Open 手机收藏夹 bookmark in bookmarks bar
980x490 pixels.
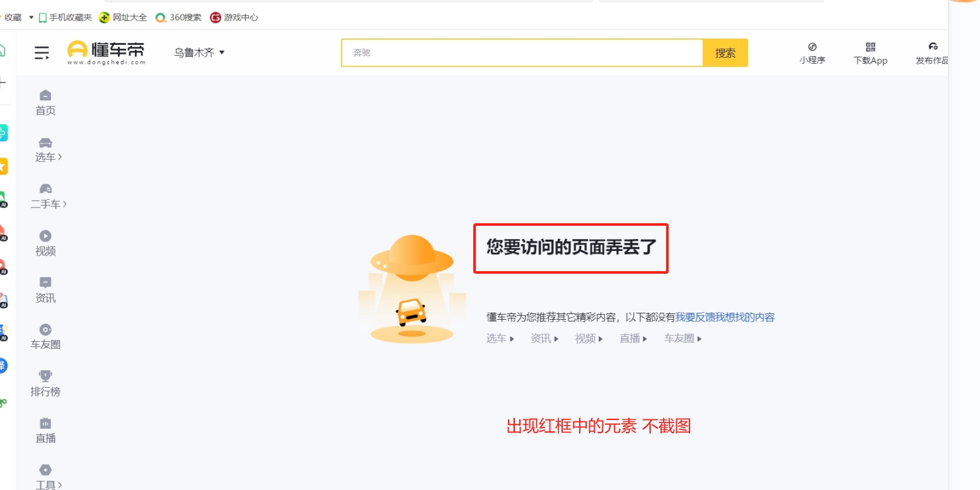[65, 18]
